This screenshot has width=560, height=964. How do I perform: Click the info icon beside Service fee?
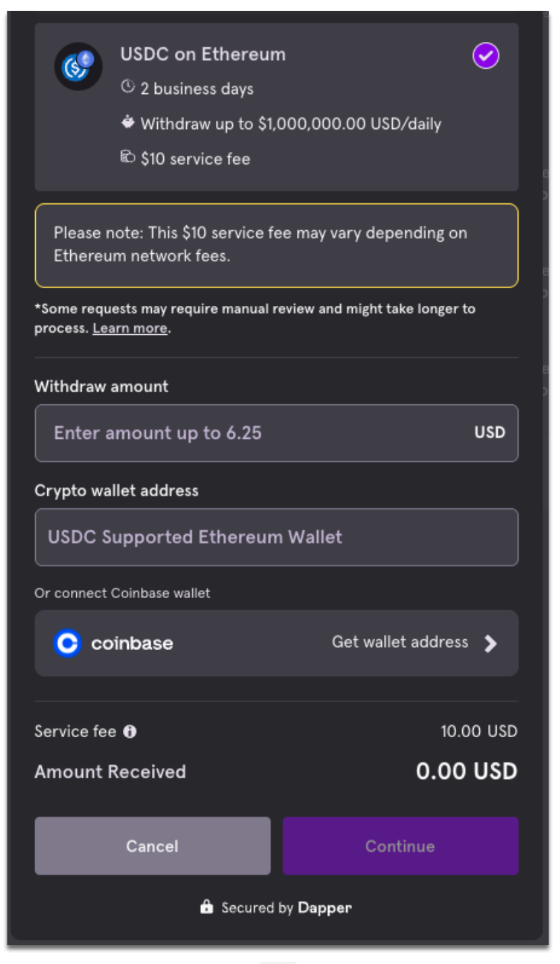(x=130, y=731)
